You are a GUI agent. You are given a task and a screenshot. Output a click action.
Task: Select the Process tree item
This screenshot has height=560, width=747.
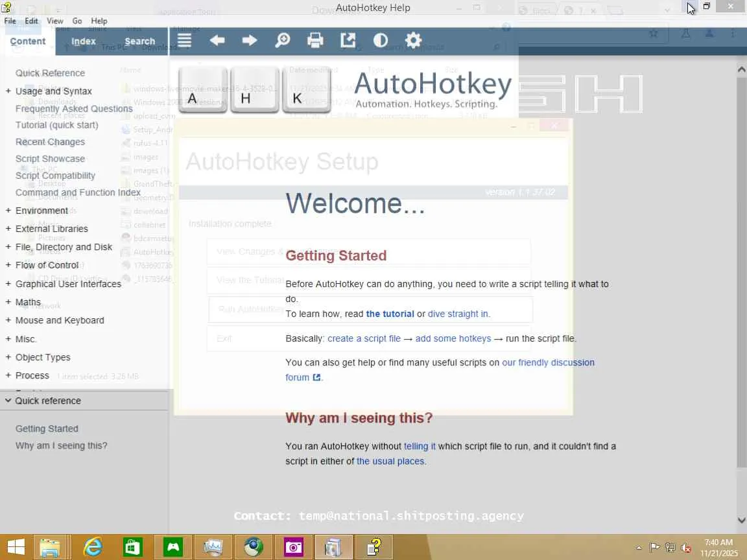(x=32, y=375)
